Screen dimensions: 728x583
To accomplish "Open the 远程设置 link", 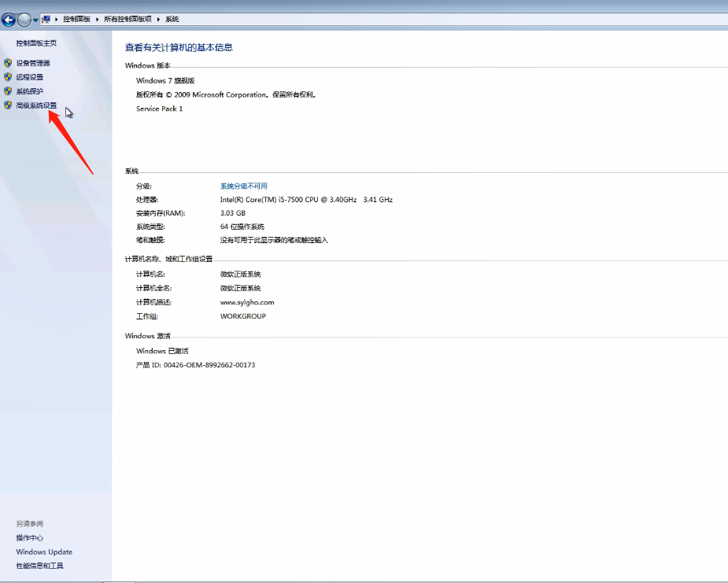I will (x=30, y=77).
